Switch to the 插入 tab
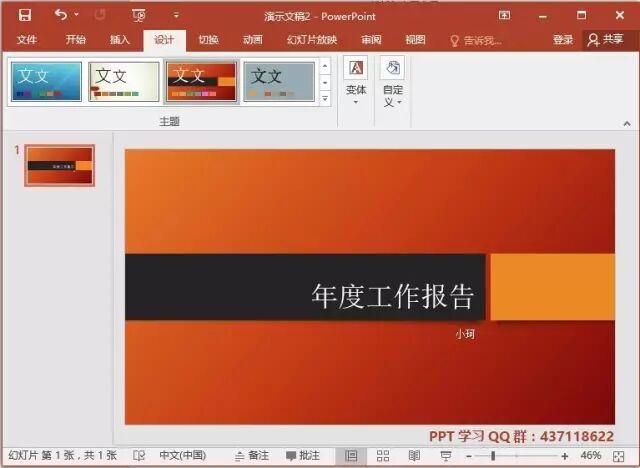Viewport: 640px width, 468px height. (120, 40)
